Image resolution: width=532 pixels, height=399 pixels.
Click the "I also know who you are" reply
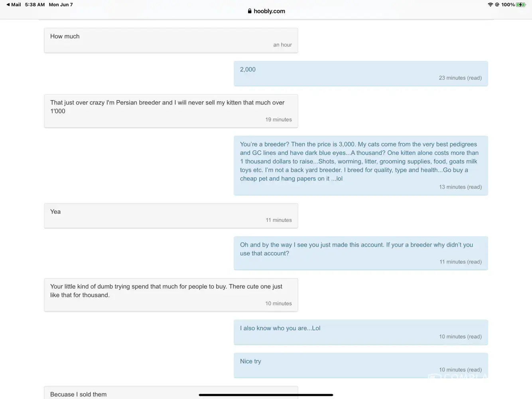coord(361,332)
